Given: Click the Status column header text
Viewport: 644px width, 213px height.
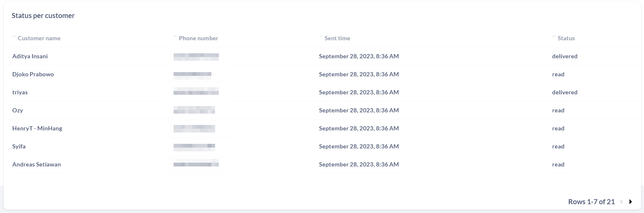Looking at the screenshot, I should tap(566, 38).
